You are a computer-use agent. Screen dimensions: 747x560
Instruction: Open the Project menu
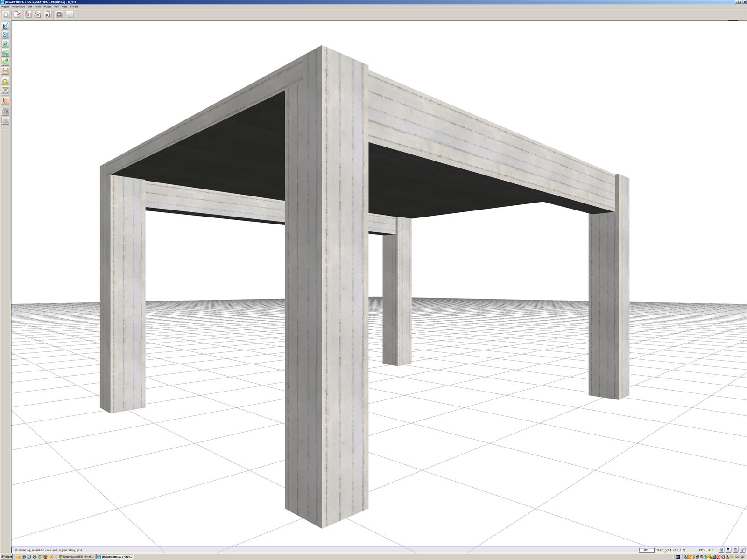[x=5, y=7]
